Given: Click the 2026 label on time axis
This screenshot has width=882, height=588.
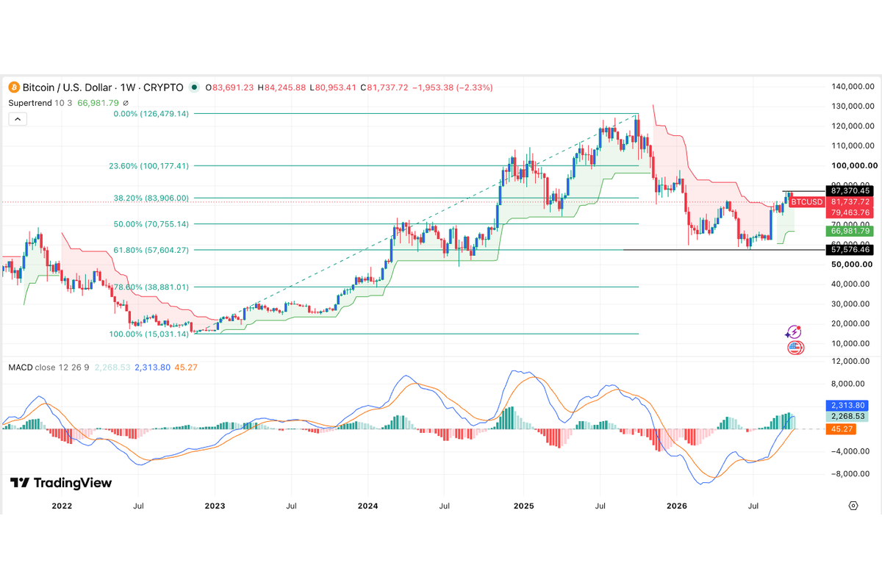Looking at the screenshot, I should [676, 506].
